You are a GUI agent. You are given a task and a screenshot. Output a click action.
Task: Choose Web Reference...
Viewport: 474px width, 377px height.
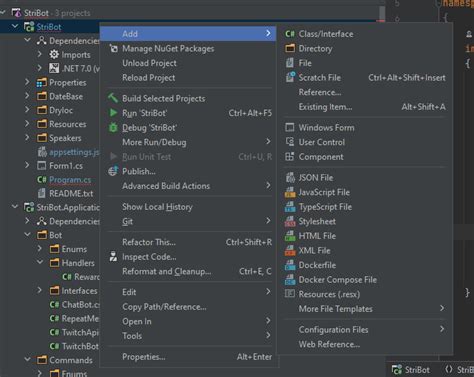tap(364, 344)
